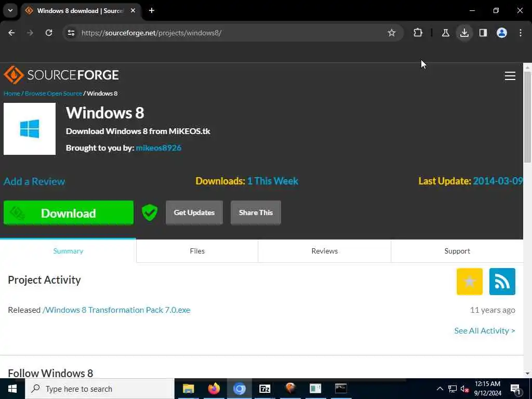Viewport: 532px width, 399px height.
Task: Click the Windows 8 breadcrumb text
Action: coord(102,94)
